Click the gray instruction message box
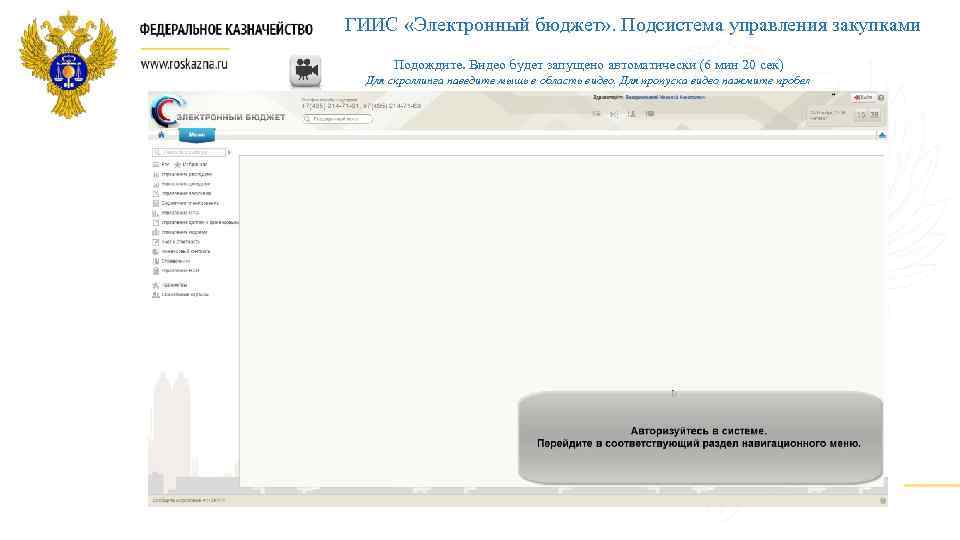 [x=700, y=437]
